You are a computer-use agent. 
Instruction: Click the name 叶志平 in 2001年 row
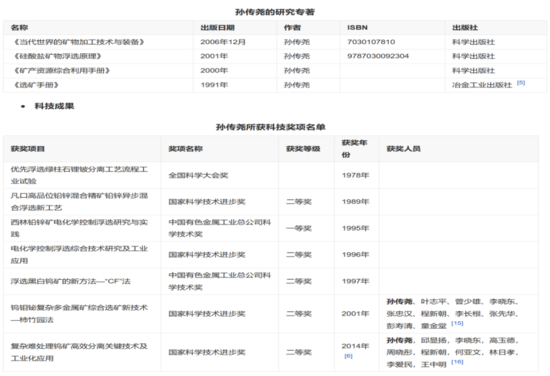click(434, 302)
